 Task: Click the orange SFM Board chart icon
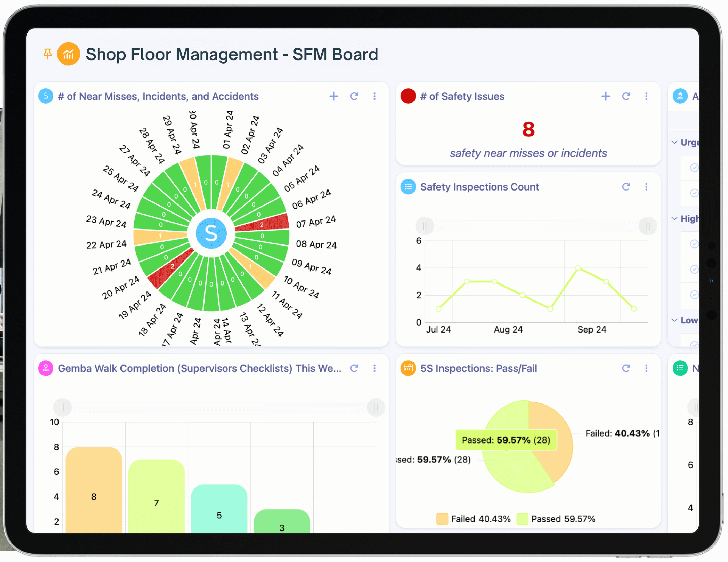pos(68,54)
